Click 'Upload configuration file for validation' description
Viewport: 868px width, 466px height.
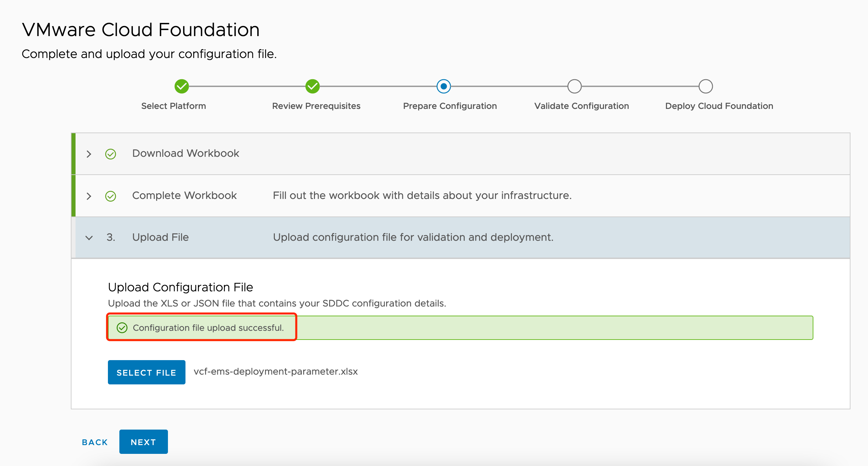point(413,237)
